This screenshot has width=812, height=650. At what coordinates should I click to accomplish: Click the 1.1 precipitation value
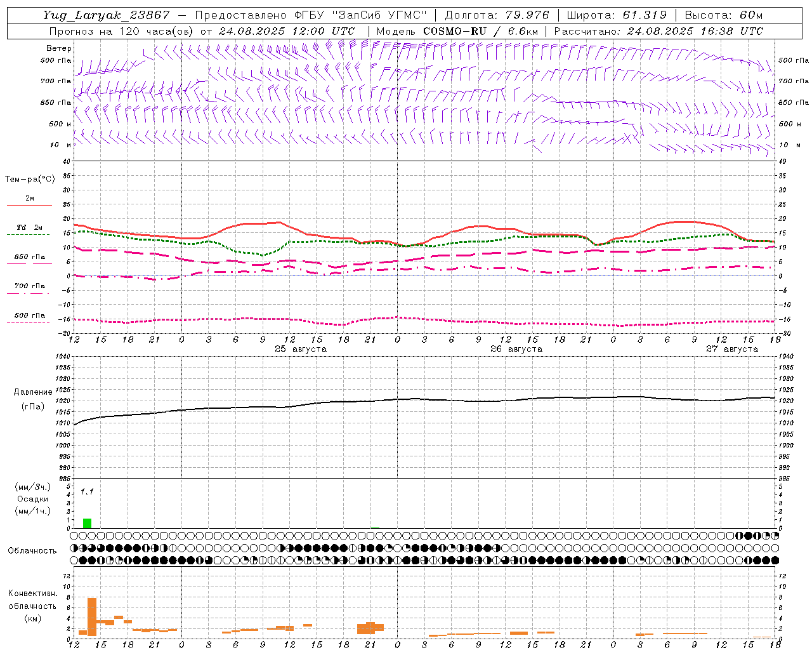[x=87, y=491]
